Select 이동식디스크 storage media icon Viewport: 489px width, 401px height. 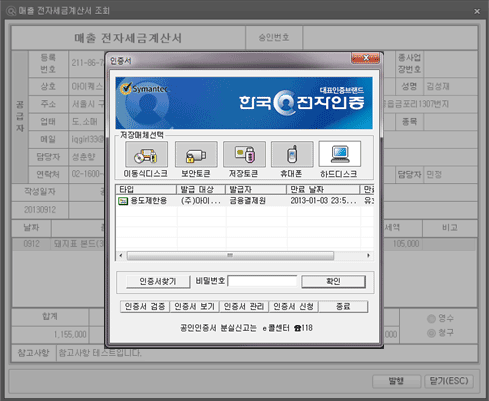point(146,154)
